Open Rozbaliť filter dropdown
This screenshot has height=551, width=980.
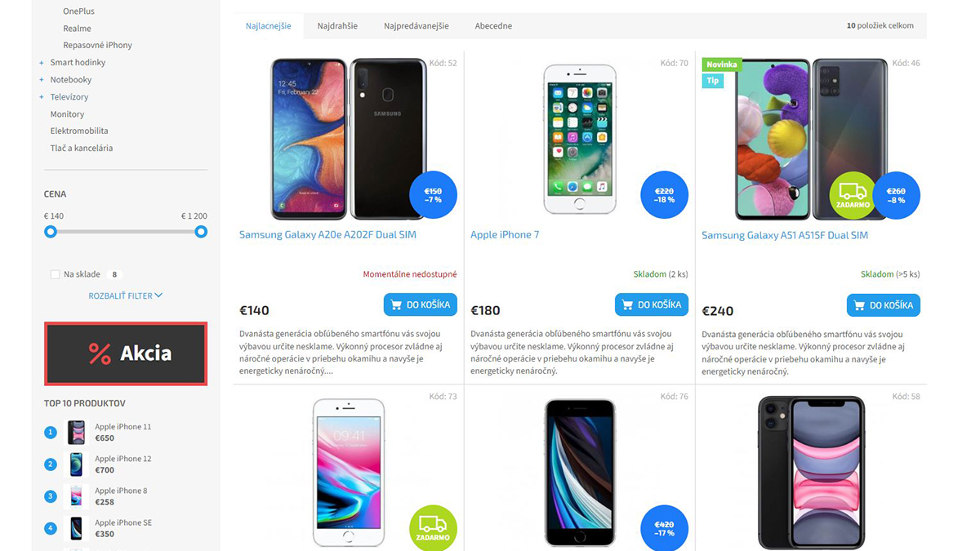click(x=126, y=295)
